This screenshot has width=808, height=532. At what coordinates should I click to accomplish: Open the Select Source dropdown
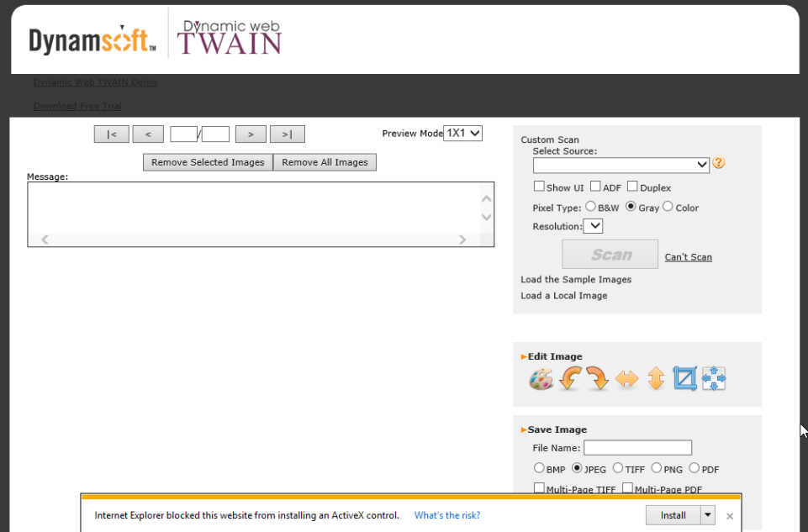[x=621, y=165]
